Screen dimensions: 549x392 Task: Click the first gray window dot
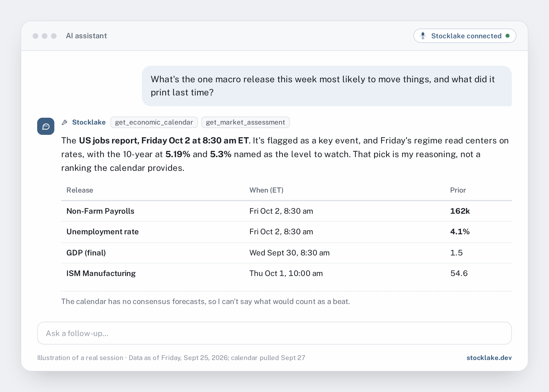(x=35, y=36)
